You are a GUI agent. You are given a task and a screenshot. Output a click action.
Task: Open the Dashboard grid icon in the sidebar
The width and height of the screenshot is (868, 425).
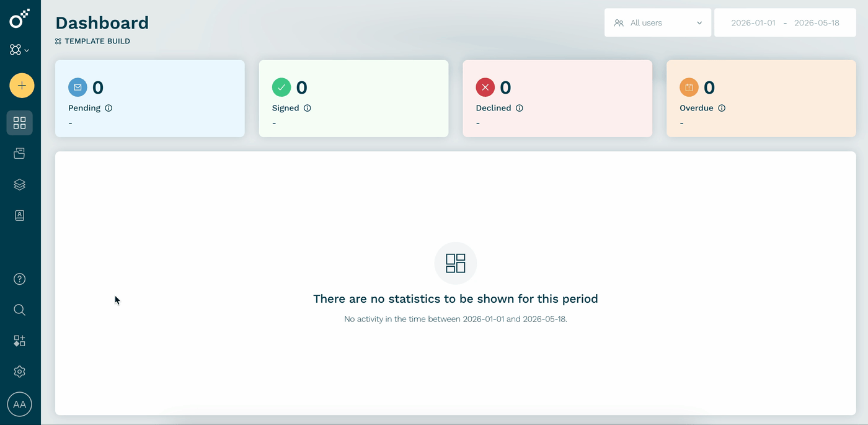click(20, 123)
